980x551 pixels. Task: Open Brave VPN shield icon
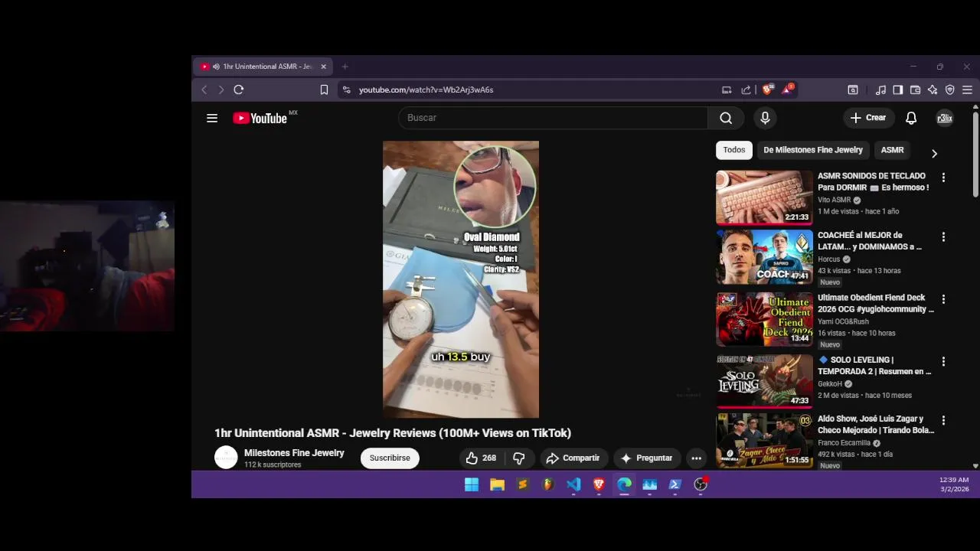pyautogui.click(x=950, y=90)
